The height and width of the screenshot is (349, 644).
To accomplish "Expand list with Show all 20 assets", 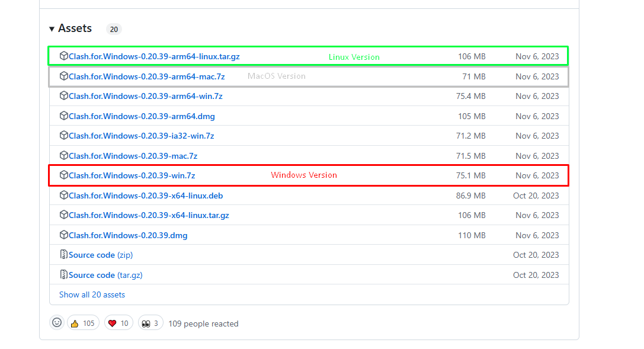I will click(92, 294).
